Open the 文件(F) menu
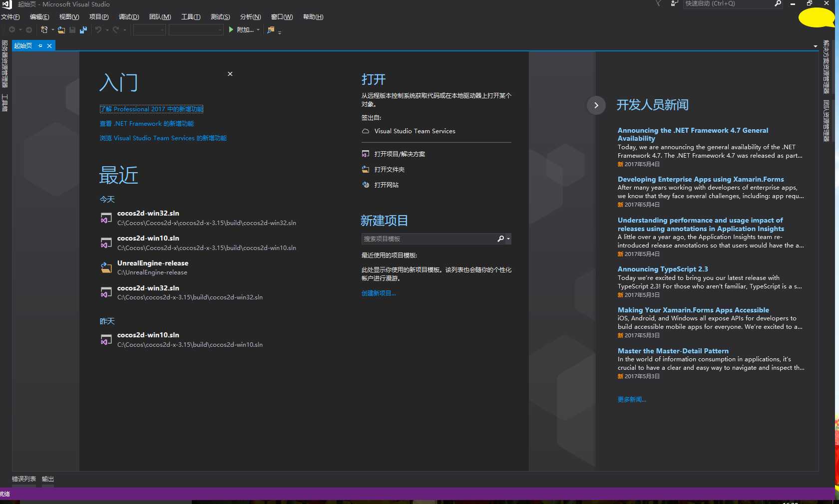Viewport: 839px width, 504px height. (10, 17)
